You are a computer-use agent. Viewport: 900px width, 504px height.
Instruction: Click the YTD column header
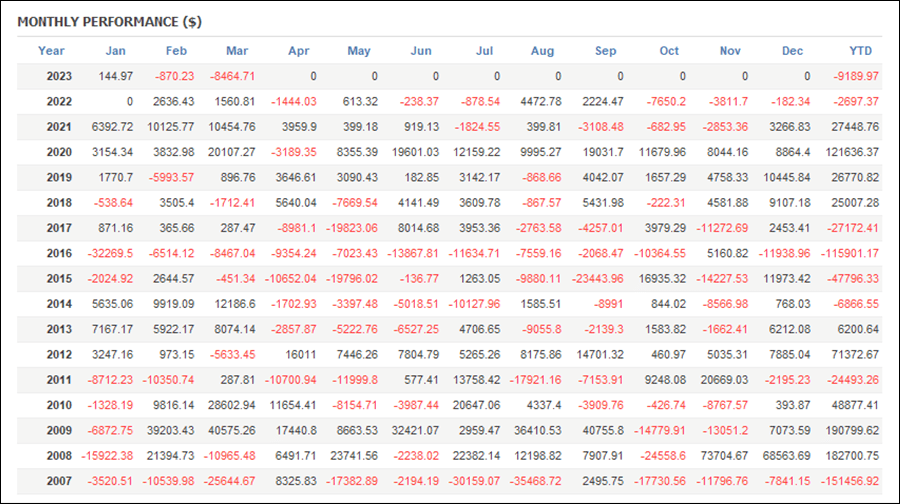coord(860,51)
